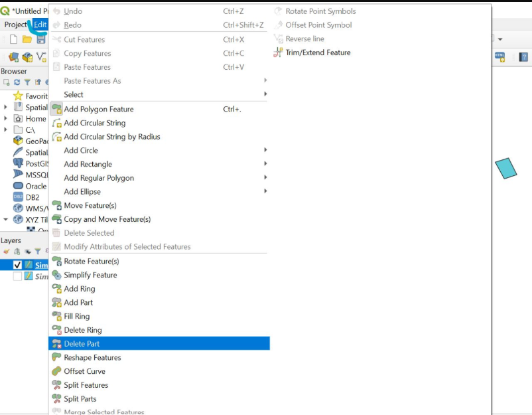The height and width of the screenshot is (415, 532).
Task: Select the cyan polygon on the map canvas
Action: tap(506, 169)
